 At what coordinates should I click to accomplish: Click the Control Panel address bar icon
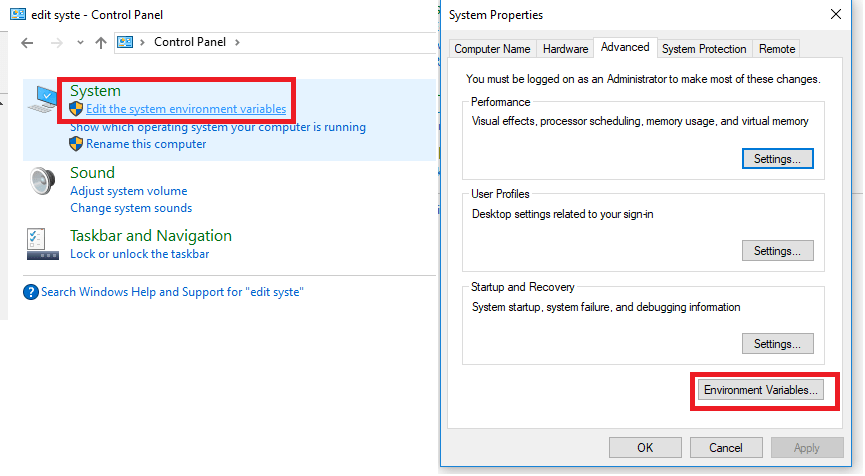coord(126,42)
